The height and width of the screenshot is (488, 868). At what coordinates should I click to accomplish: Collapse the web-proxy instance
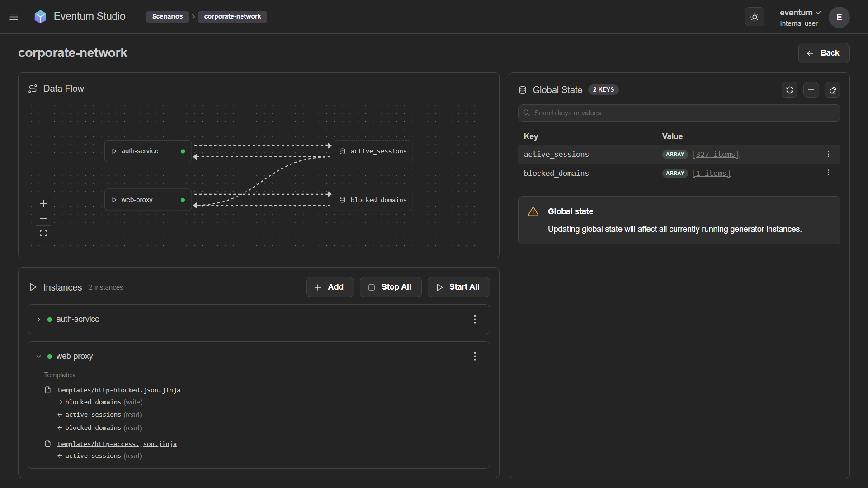(39, 357)
